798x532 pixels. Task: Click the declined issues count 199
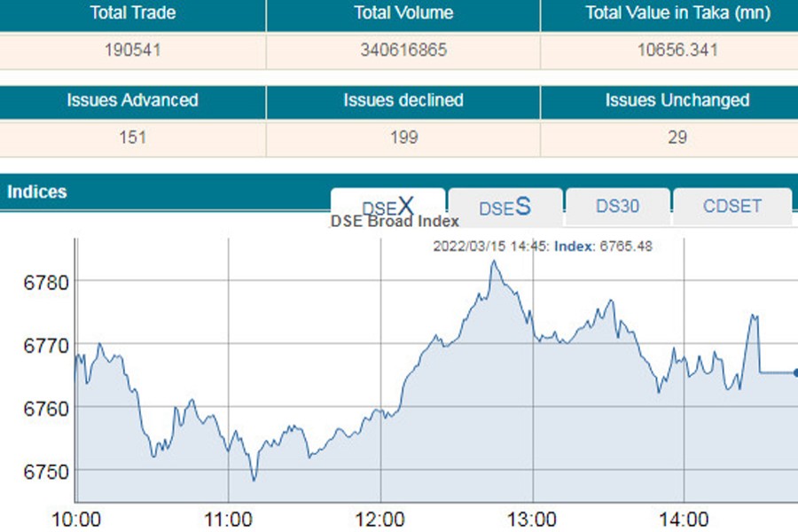pos(403,137)
